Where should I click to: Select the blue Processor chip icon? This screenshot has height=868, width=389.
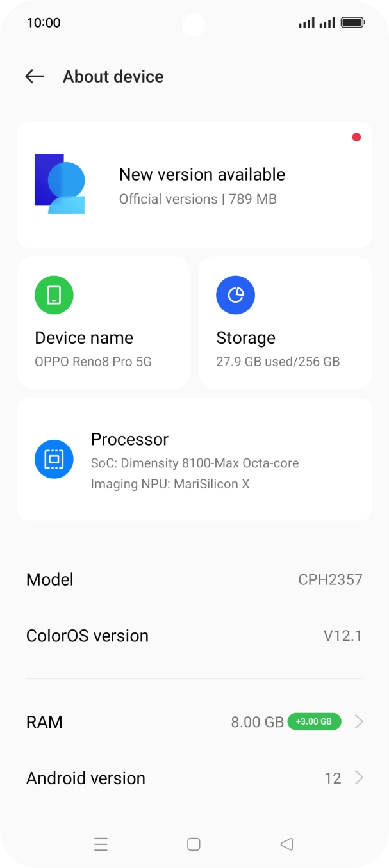[x=54, y=459]
